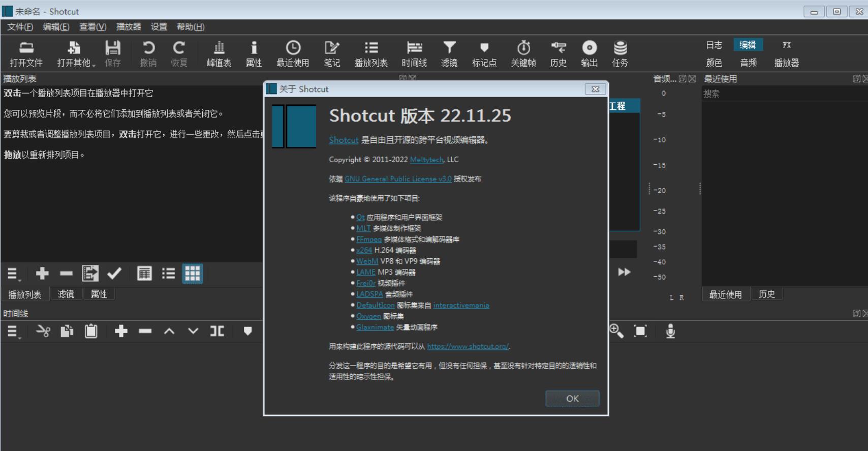This screenshot has width=868, height=451.
Task: Open the GNU General Public License v3.0 link
Action: click(398, 179)
